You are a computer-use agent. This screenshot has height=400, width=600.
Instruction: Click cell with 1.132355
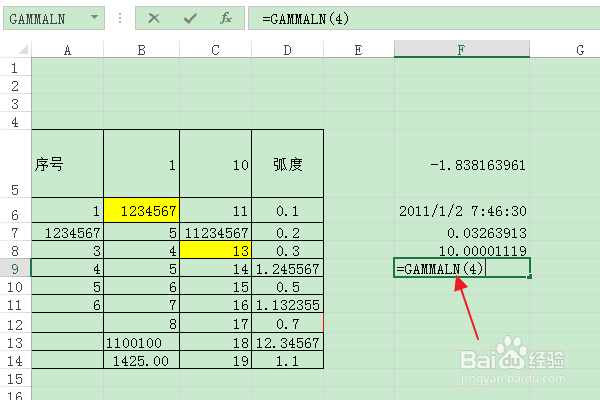pos(287,304)
